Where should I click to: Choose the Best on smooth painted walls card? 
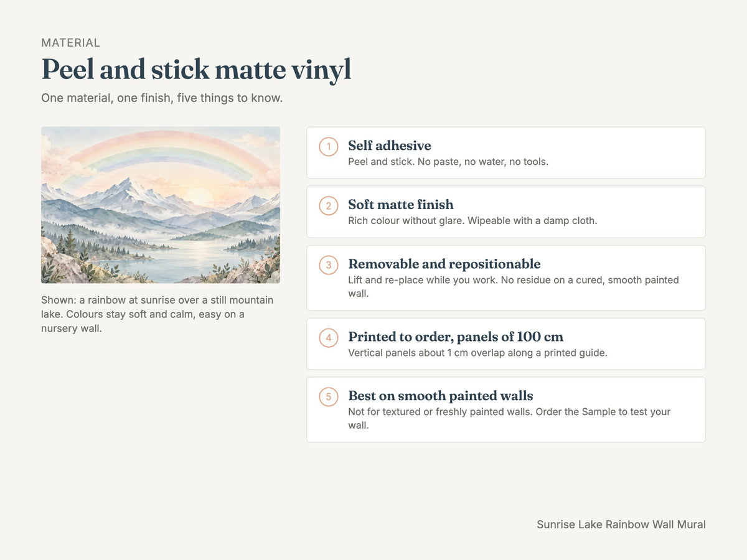tap(505, 409)
